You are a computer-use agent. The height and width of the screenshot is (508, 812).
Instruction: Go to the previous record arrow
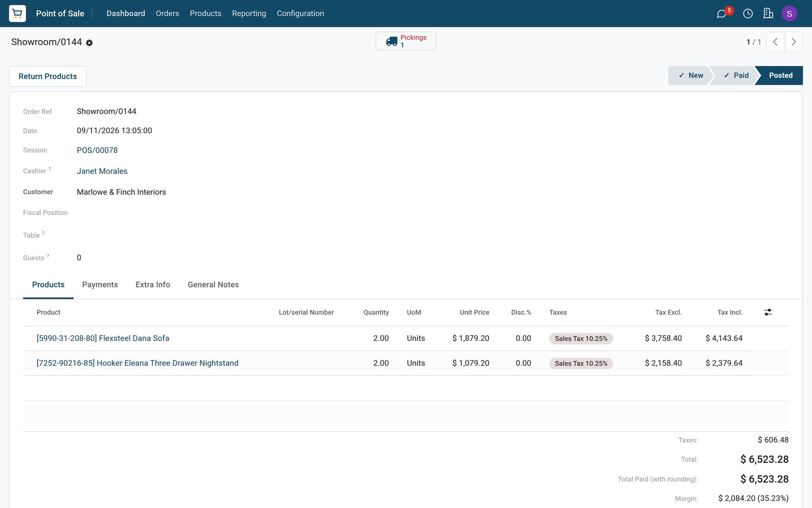775,42
